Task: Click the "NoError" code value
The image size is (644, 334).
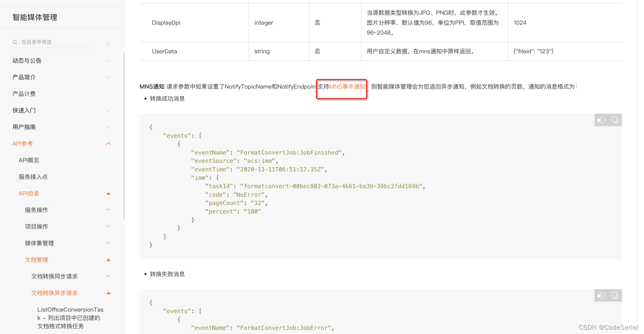Action: [249, 195]
